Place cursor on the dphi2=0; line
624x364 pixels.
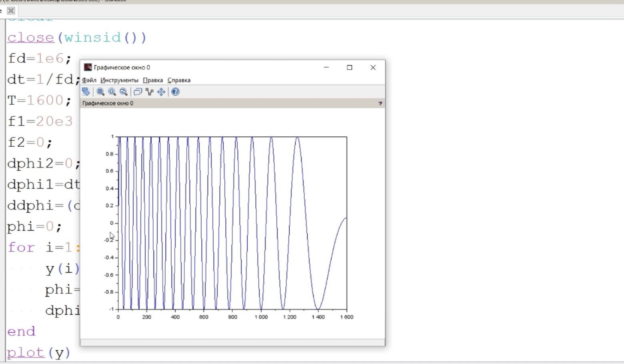point(44,163)
